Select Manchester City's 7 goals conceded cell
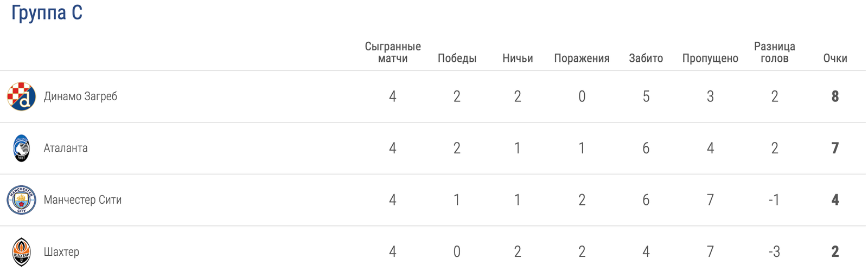868x278 pixels. [x=710, y=200]
